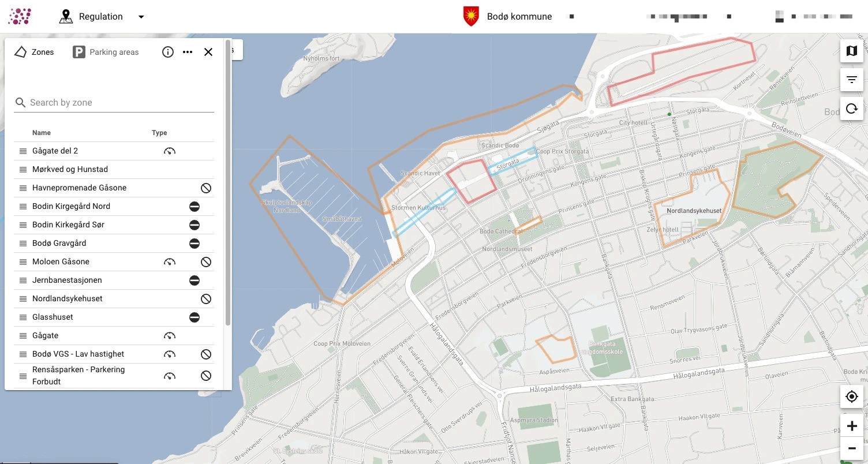Viewport: 868px width, 464px height.
Task: Click the zone list scrollbar
Action: point(227,182)
